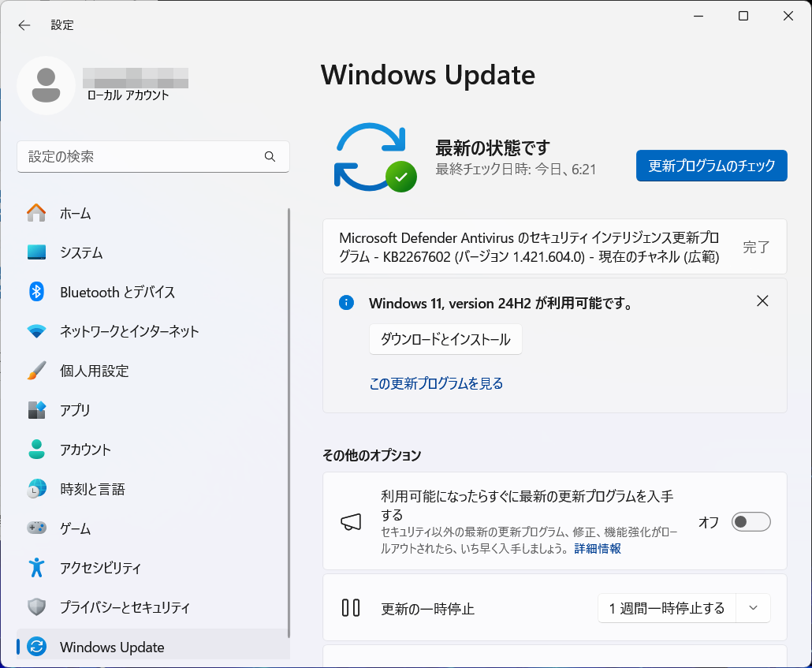
Task: Click the pause icon beside 更新の一時停止
Action: coord(351,608)
